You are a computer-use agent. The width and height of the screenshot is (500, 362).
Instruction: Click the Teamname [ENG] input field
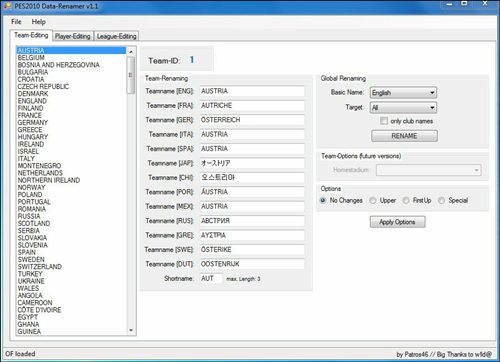pyautogui.click(x=252, y=91)
